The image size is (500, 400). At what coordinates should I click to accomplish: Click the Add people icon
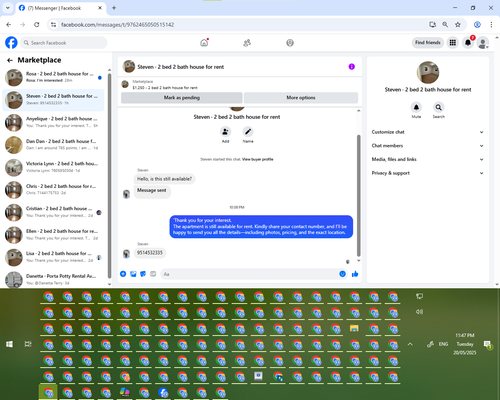click(x=225, y=132)
